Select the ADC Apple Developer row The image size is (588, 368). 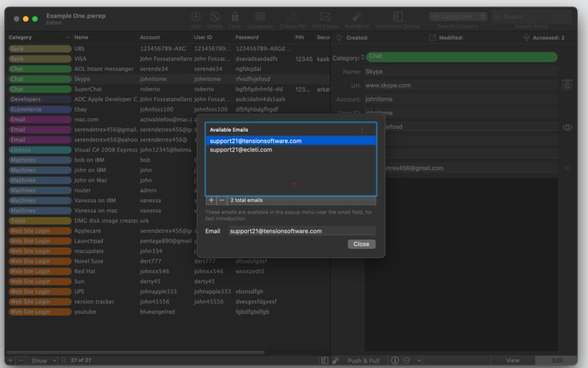pos(169,100)
